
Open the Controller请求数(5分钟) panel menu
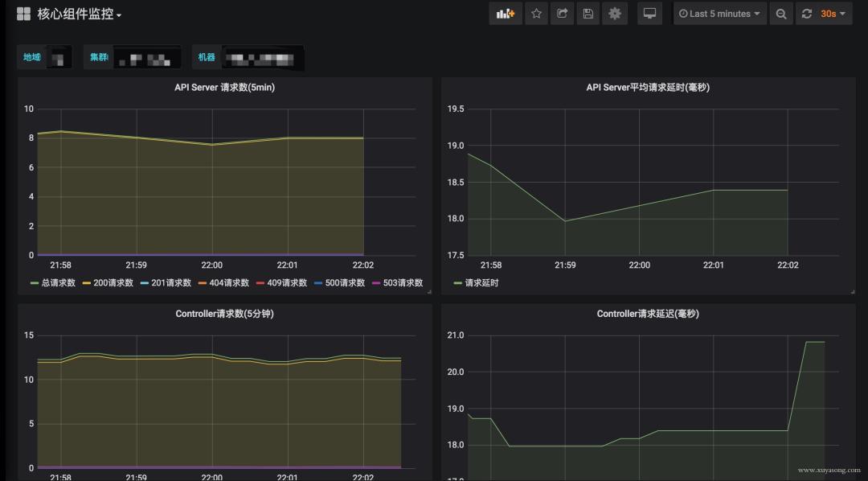tap(223, 313)
